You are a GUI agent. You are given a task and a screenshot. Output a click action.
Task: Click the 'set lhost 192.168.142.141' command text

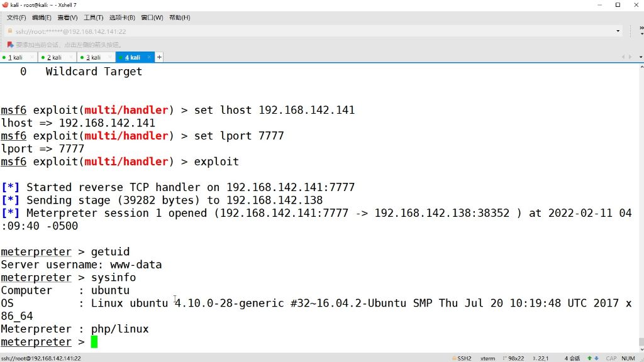point(274,110)
